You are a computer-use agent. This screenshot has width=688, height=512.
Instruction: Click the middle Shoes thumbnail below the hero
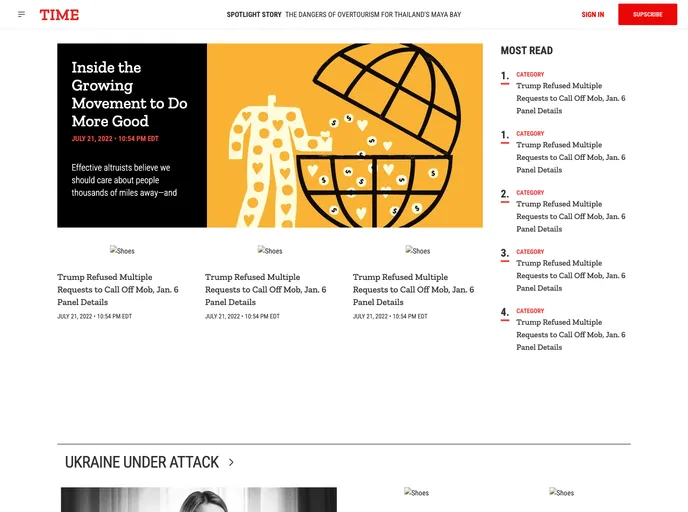[x=270, y=251]
